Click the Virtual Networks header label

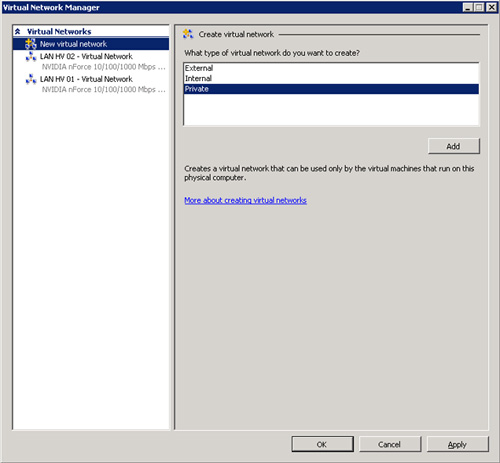point(59,32)
